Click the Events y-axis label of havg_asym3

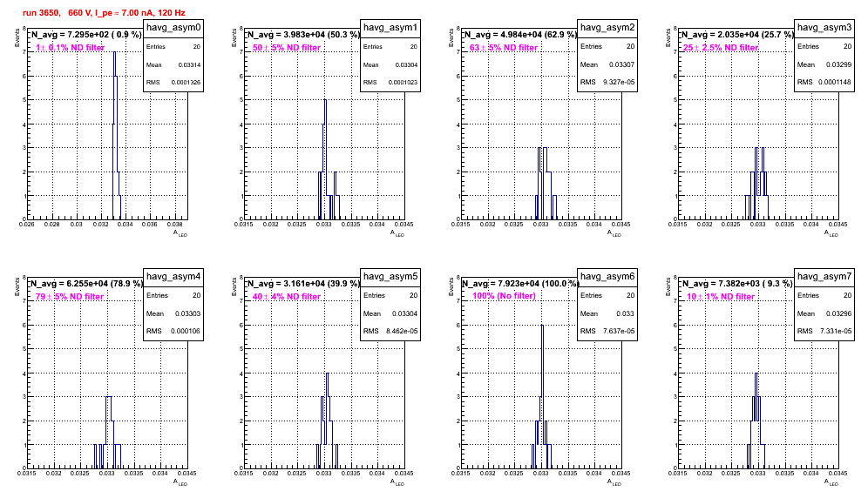pos(668,37)
